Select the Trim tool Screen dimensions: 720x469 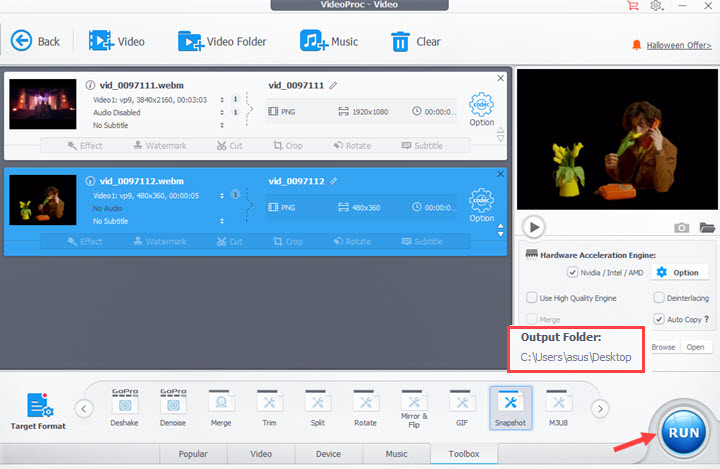coord(270,408)
